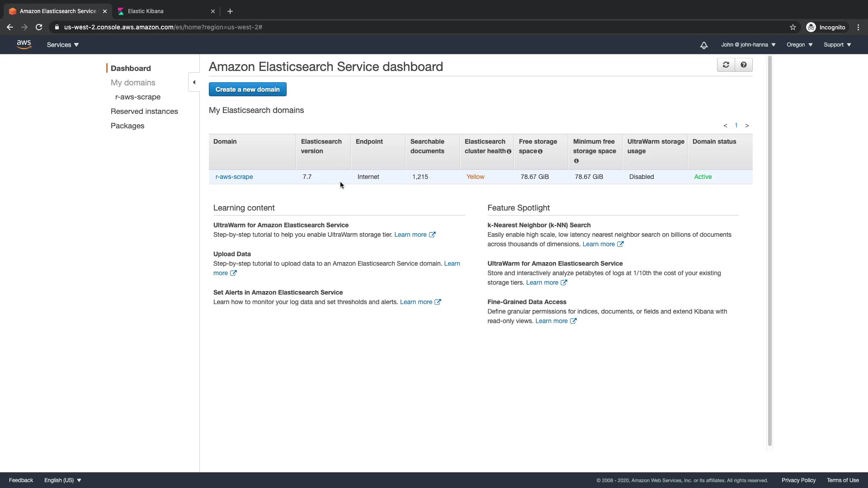
Task: Expand the Oregon region dropdown
Action: click(x=799, y=45)
